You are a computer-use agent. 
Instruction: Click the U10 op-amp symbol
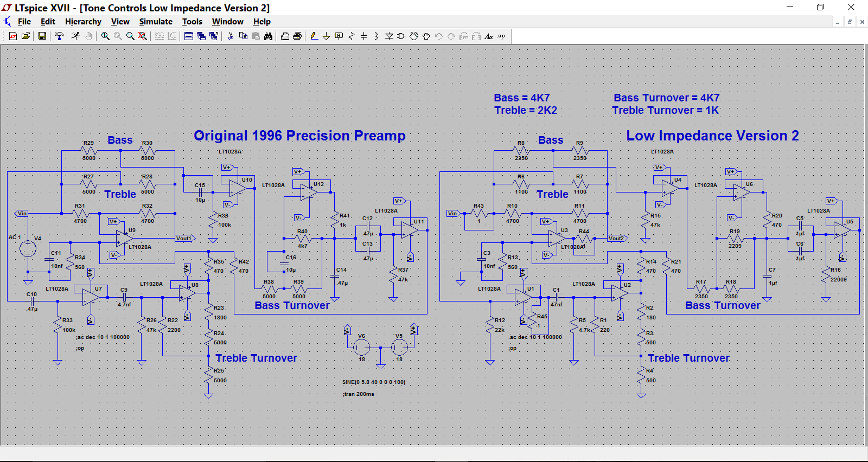(238, 188)
